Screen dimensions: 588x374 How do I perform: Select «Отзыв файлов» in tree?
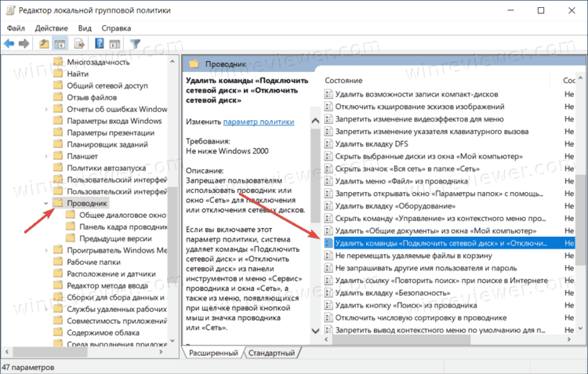pos(92,97)
